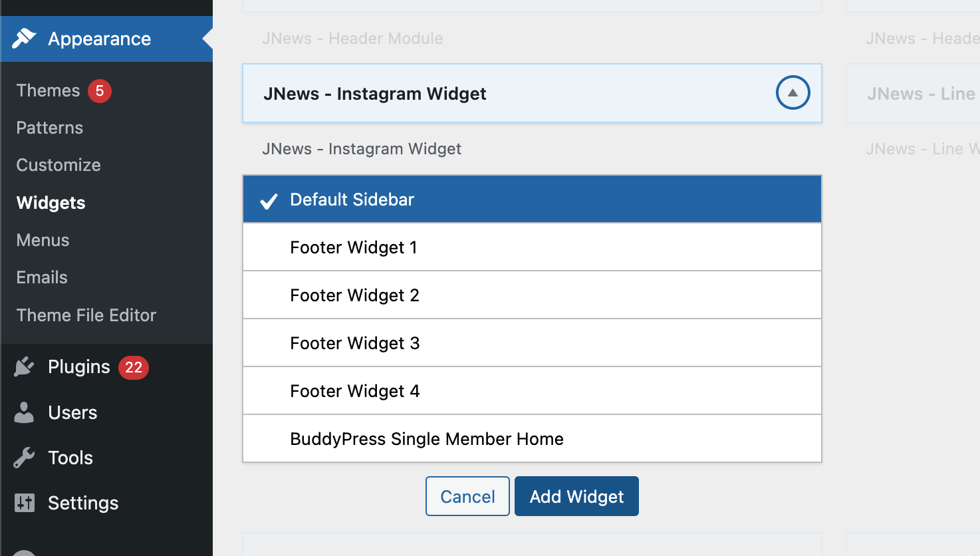
Task: Click the Tools wrench icon
Action: [x=24, y=458]
